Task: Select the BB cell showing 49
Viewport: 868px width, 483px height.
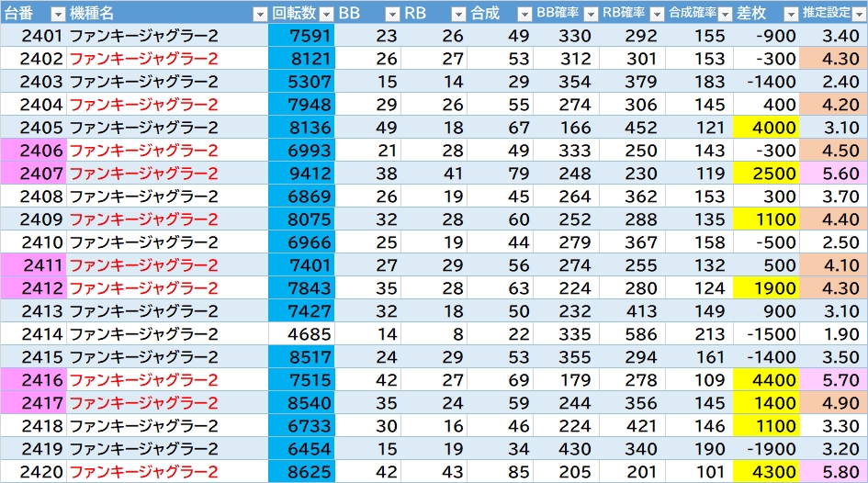Action: pos(368,128)
